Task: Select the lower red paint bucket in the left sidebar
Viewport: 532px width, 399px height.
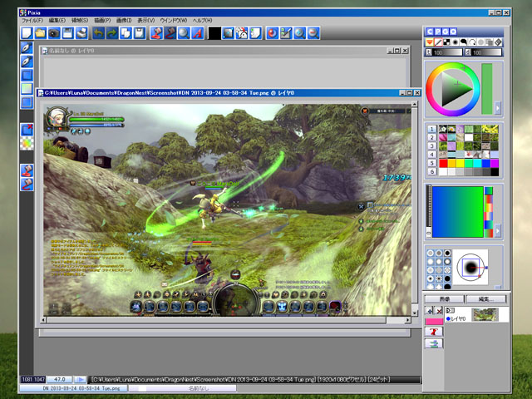Action: [x=27, y=185]
